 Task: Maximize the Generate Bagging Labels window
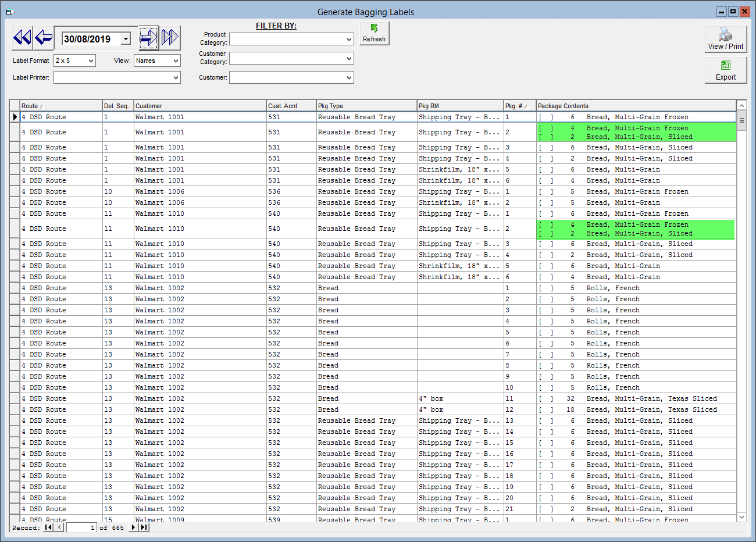tap(733, 12)
